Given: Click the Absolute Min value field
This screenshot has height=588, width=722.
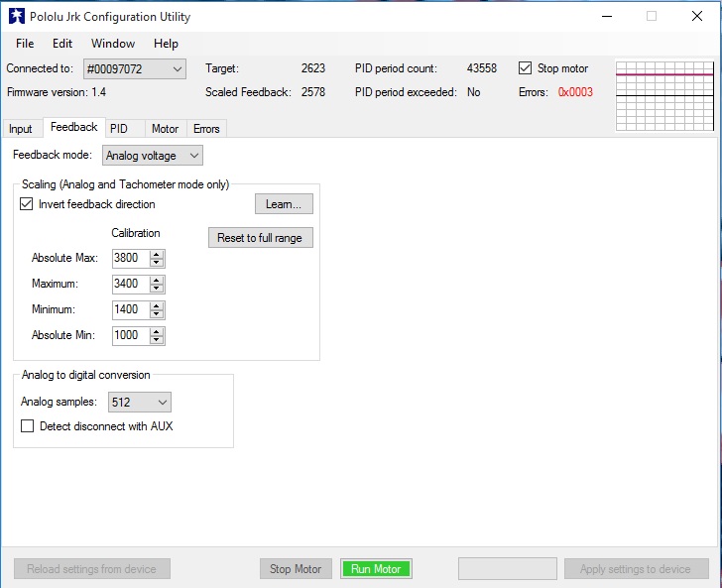Looking at the screenshot, I should tap(131, 335).
